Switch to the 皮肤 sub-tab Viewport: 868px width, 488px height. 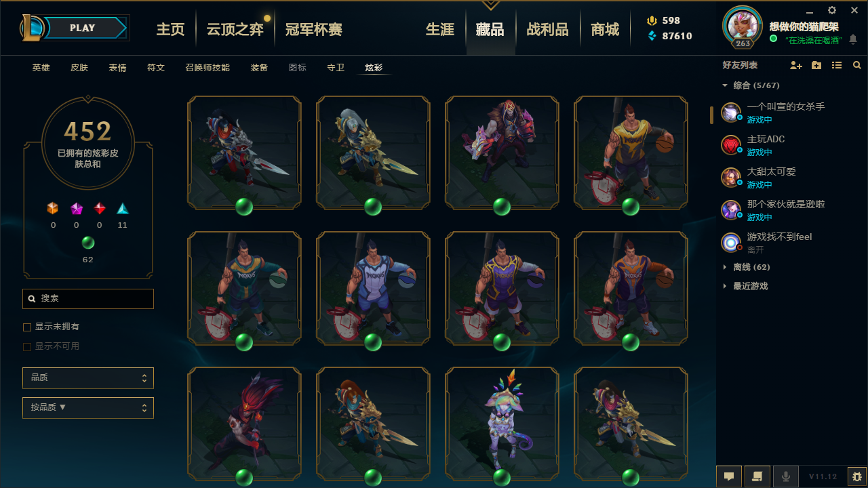click(x=79, y=68)
